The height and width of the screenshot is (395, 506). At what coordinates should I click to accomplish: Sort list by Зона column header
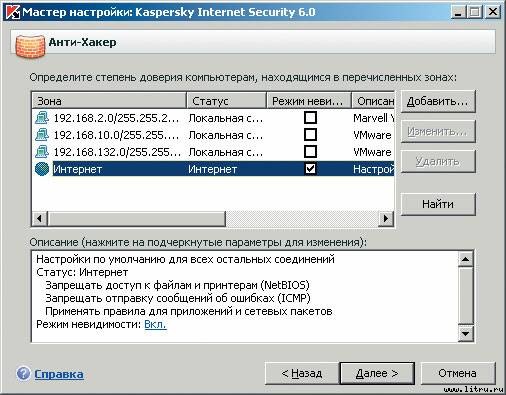(x=109, y=101)
